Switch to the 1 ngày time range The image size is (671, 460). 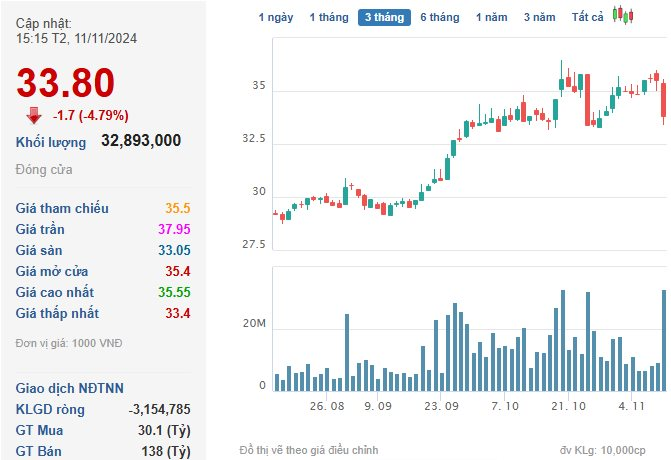click(276, 17)
